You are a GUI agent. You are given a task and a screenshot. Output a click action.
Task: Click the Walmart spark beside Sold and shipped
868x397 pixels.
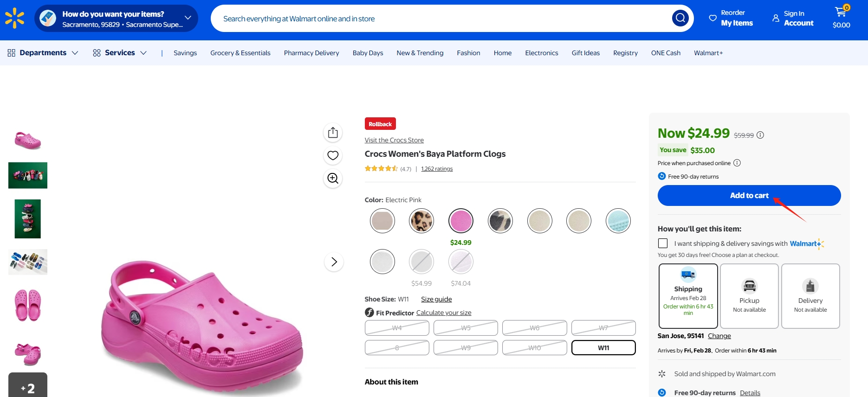point(662,374)
